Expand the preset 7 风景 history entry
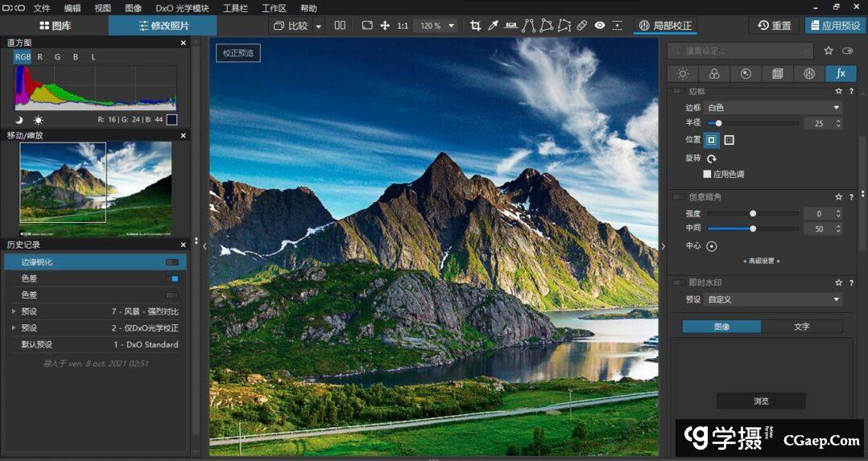This screenshot has height=461, width=868. 14,311
